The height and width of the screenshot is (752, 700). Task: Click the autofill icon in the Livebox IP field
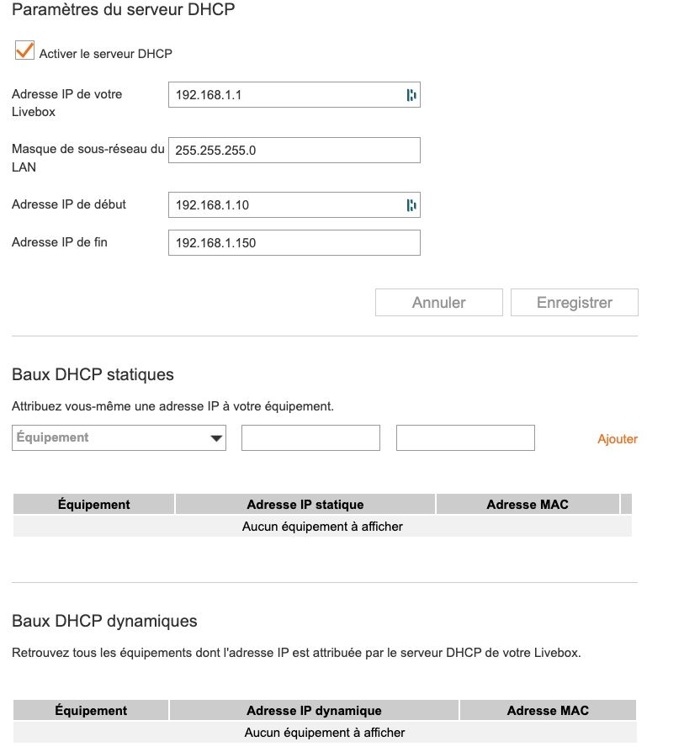411,95
